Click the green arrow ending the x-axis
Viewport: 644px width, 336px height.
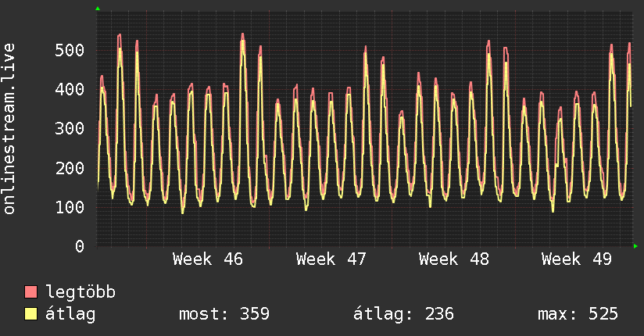point(635,246)
